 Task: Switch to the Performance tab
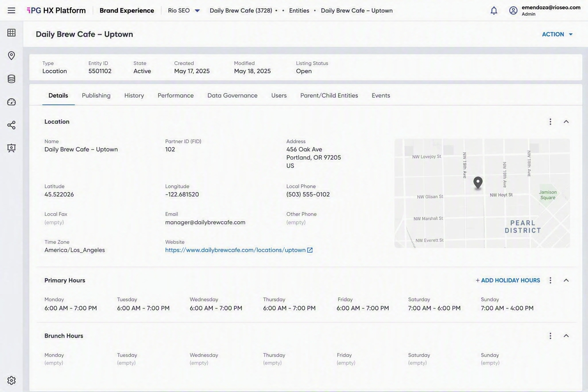pyautogui.click(x=176, y=95)
